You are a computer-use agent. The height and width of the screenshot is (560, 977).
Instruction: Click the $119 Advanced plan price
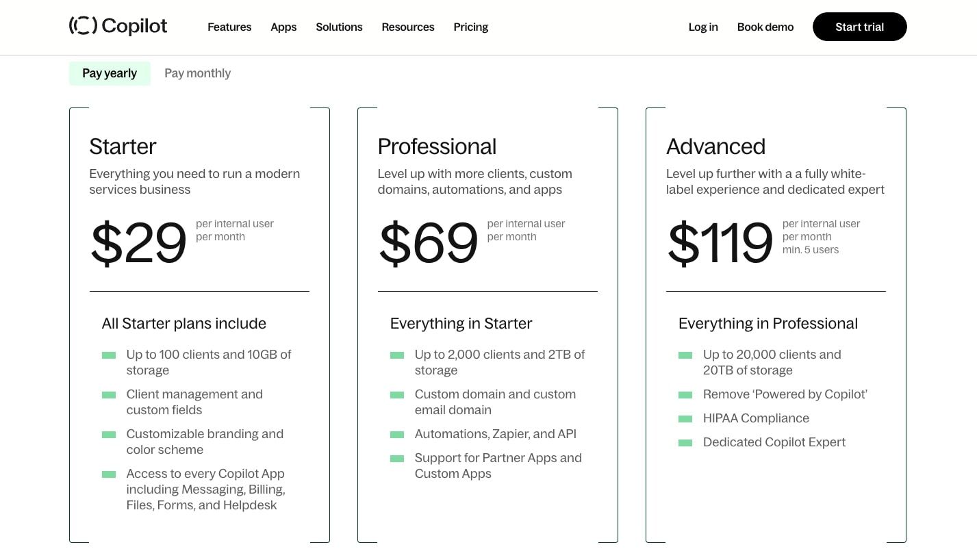coord(720,243)
